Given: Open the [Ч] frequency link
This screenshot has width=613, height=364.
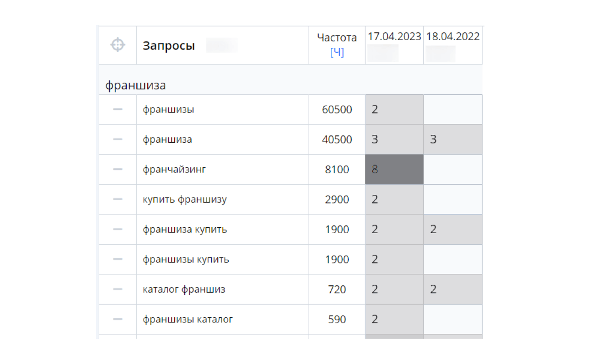Looking at the screenshot, I should [337, 53].
